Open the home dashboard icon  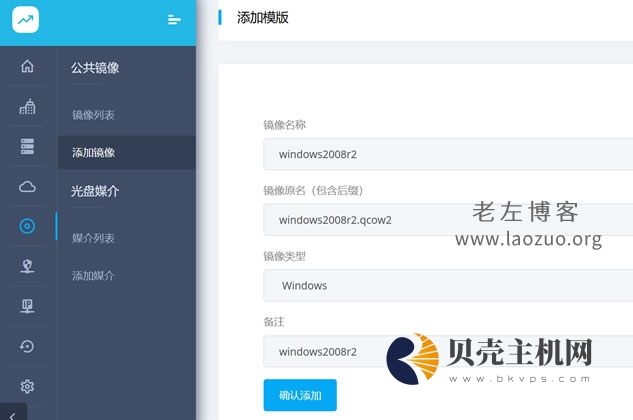pos(27,67)
